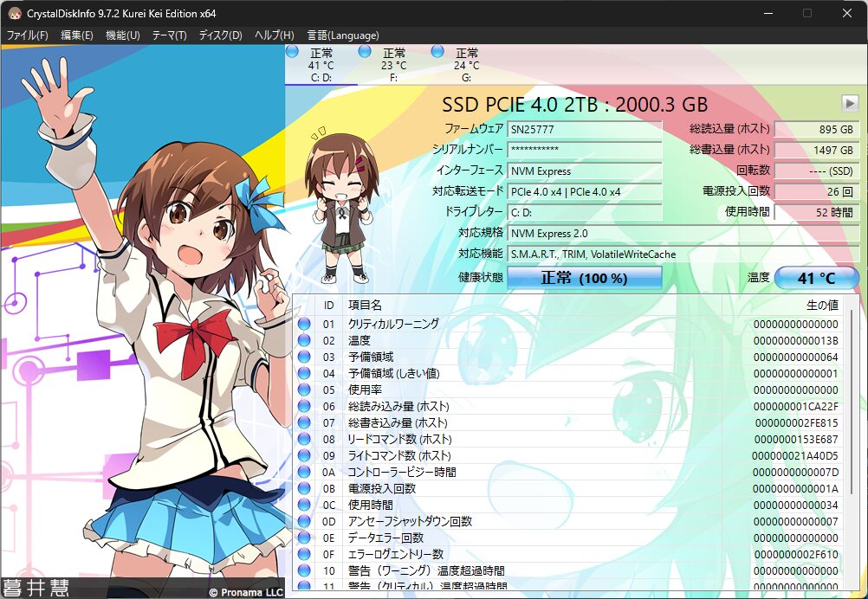Click status orb beside クリティカルワーニング row
The width and height of the screenshot is (868, 599).
coord(304,325)
